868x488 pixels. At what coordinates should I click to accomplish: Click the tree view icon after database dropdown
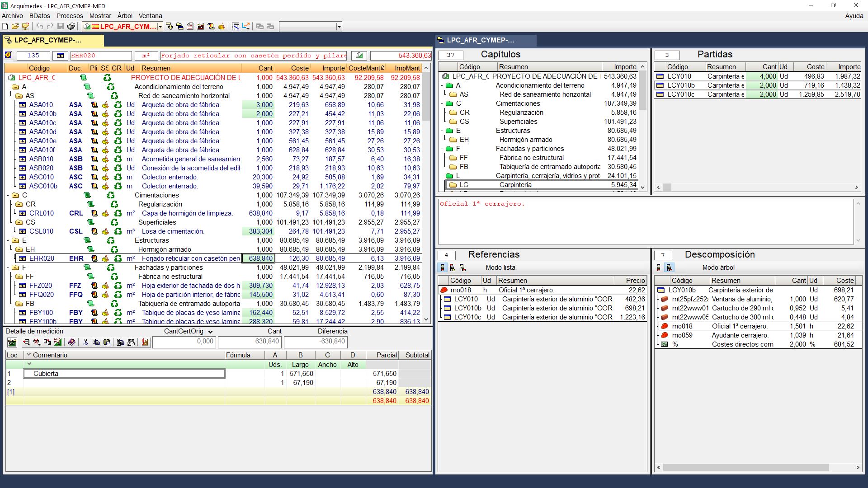pos(170,27)
